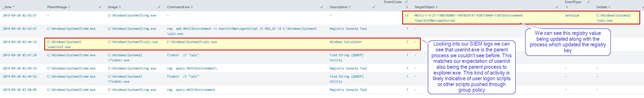
Task: Sort by Image column using its sort arrows
Action: [x=120, y=7]
